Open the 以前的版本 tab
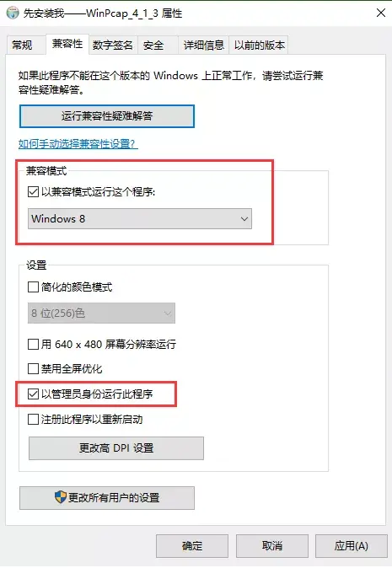 tap(259, 45)
